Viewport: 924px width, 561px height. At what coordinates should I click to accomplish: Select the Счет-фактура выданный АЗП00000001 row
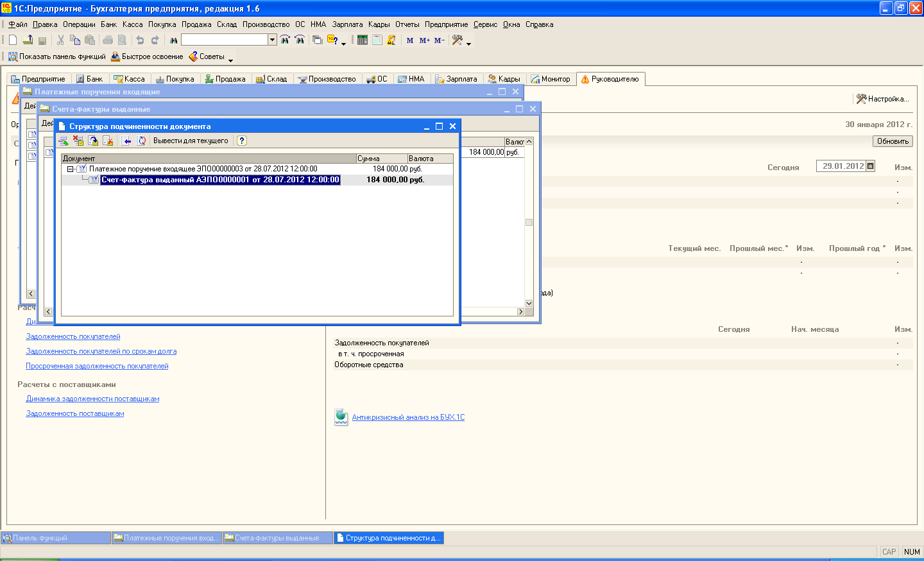click(257, 180)
